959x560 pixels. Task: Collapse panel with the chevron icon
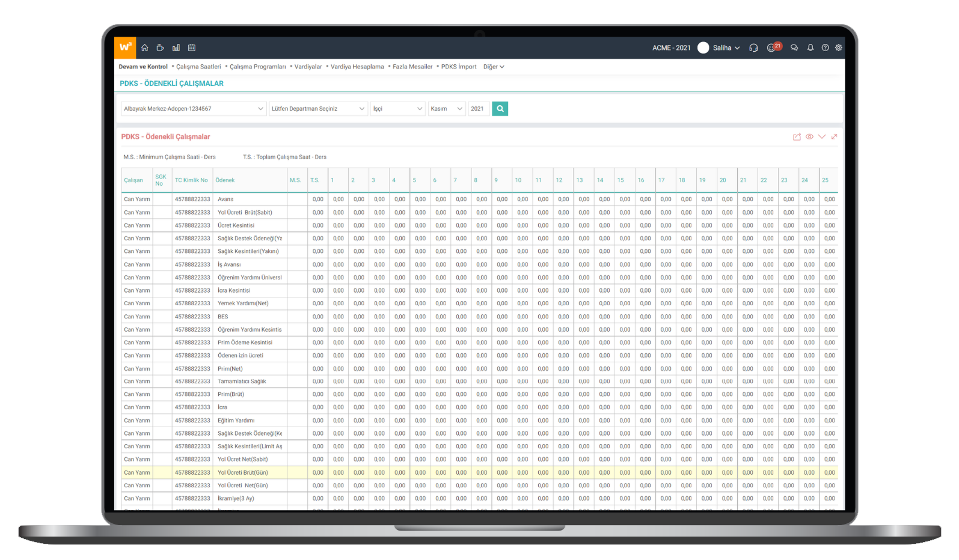pyautogui.click(x=822, y=137)
